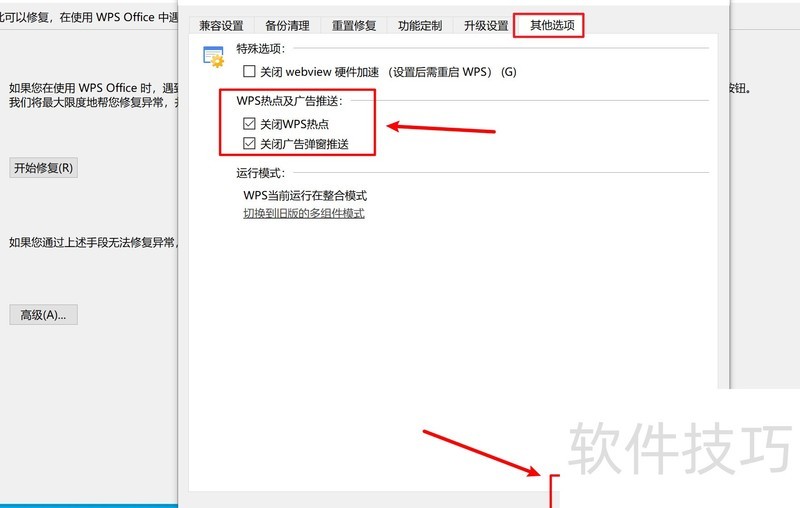Open the 升级设置 tab
Viewport: 800px width, 508px height.
coord(486,26)
